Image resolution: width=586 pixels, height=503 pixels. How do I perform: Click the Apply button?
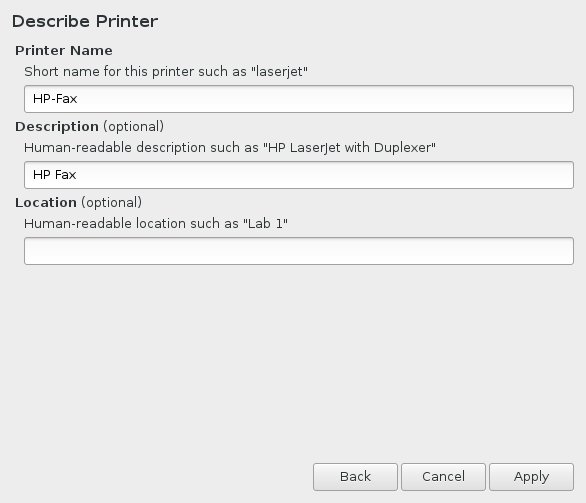(x=531, y=477)
